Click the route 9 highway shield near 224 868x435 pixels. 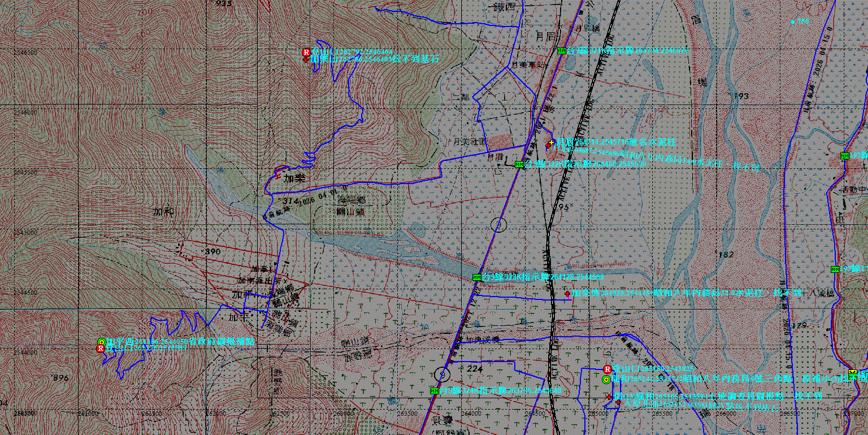pyautogui.click(x=442, y=374)
